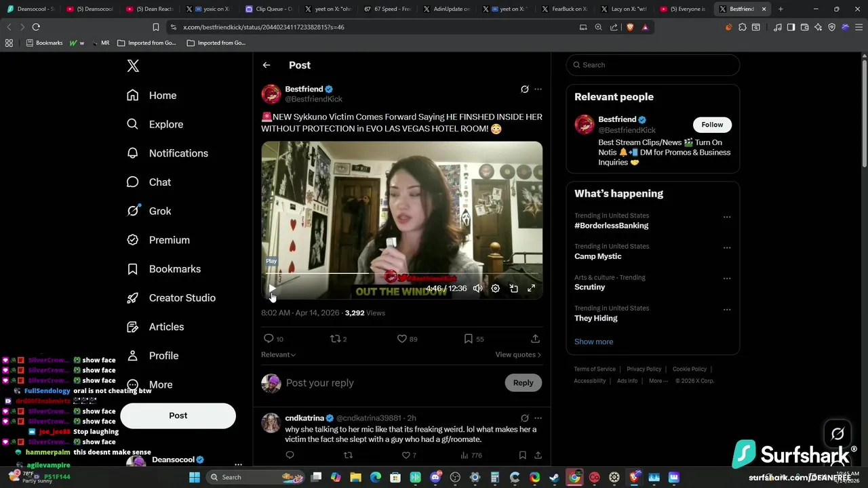This screenshot has width=868, height=488.
Task: Open the menu on cndkatrina's reply
Action: (x=538, y=418)
